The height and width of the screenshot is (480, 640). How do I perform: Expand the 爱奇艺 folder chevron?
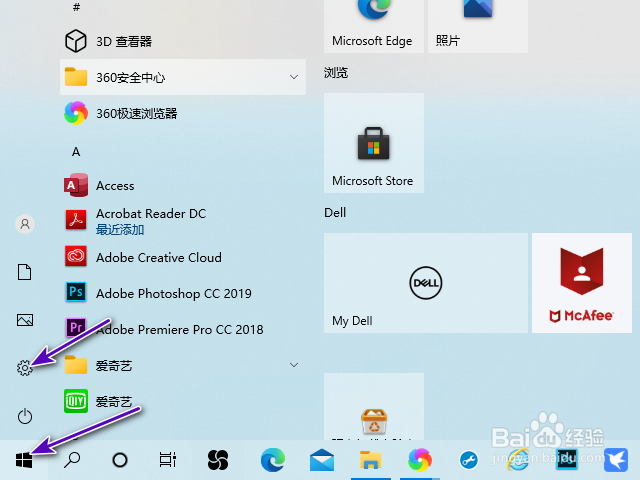tap(294, 365)
